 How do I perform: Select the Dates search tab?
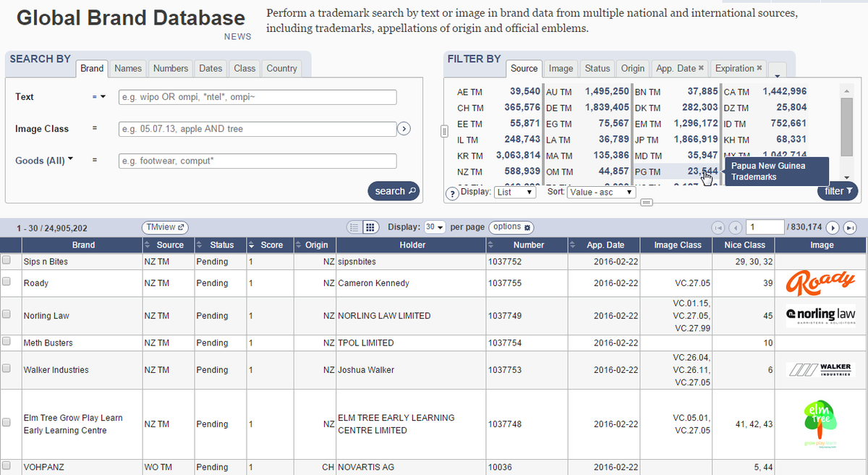(210, 68)
